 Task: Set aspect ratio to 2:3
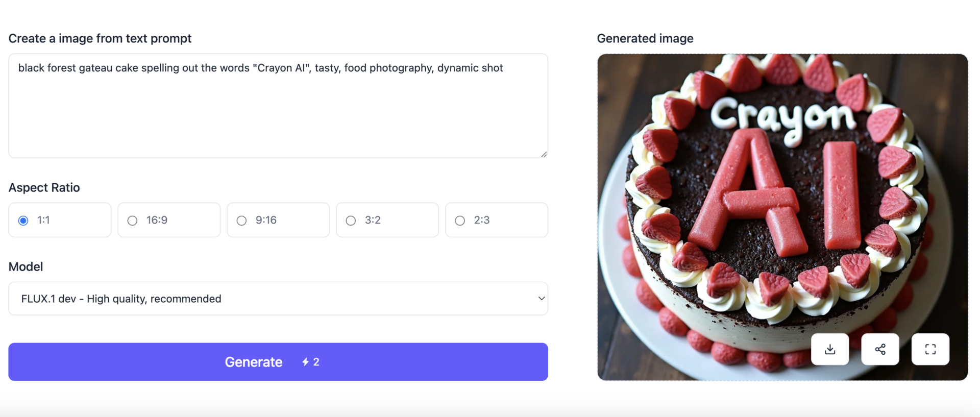pyautogui.click(x=460, y=220)
